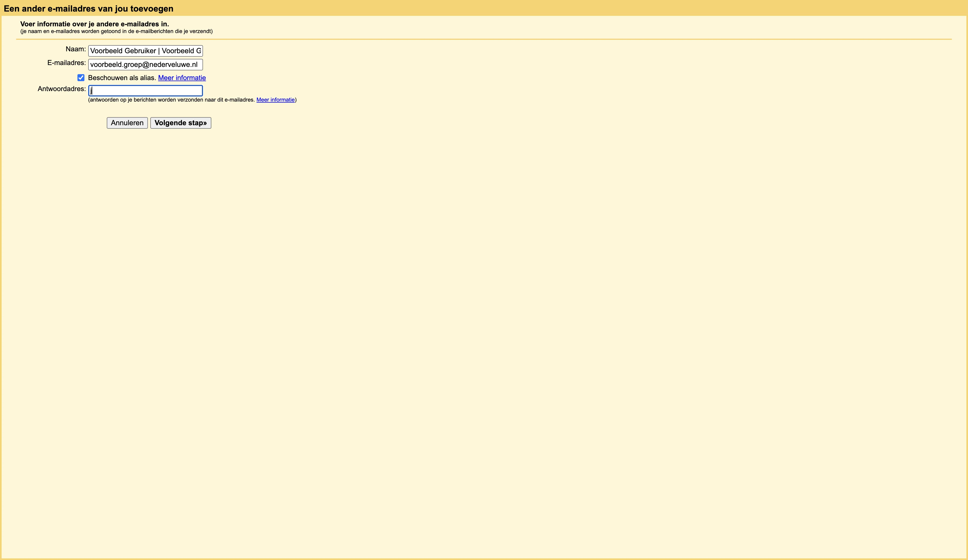Proceed using the Volgende stap button
Screen dimensions: 968x560
coord(180,123)
